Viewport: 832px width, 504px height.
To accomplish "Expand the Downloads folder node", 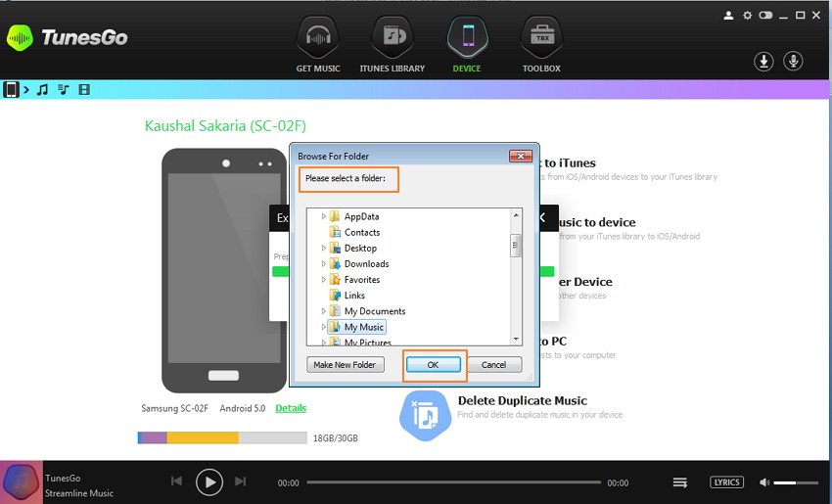I will tap(323, 263).
